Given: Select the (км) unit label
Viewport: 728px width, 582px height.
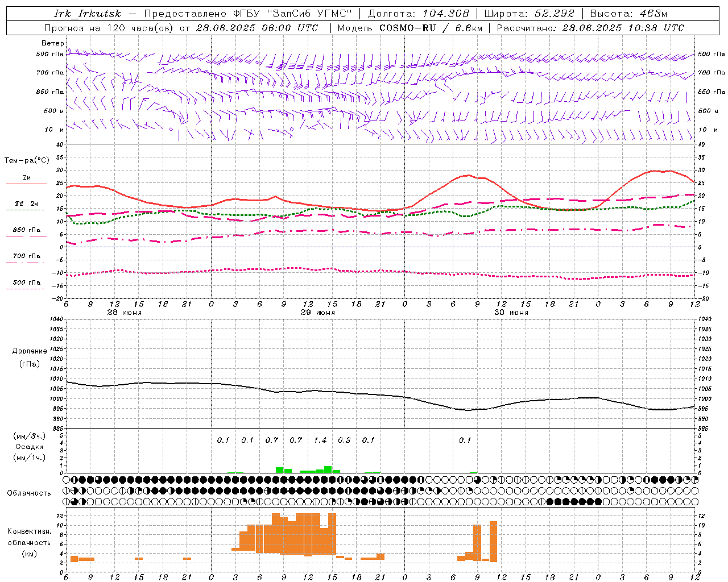Looking at the screenshot, I should (29, 554).
